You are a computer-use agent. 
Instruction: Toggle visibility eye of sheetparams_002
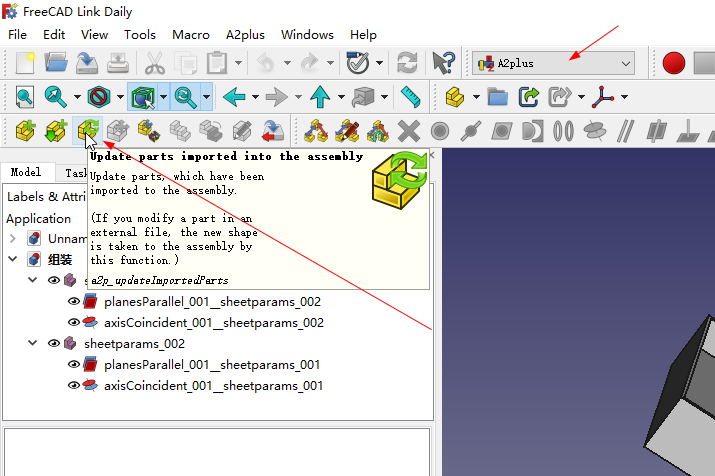(54, 343)
